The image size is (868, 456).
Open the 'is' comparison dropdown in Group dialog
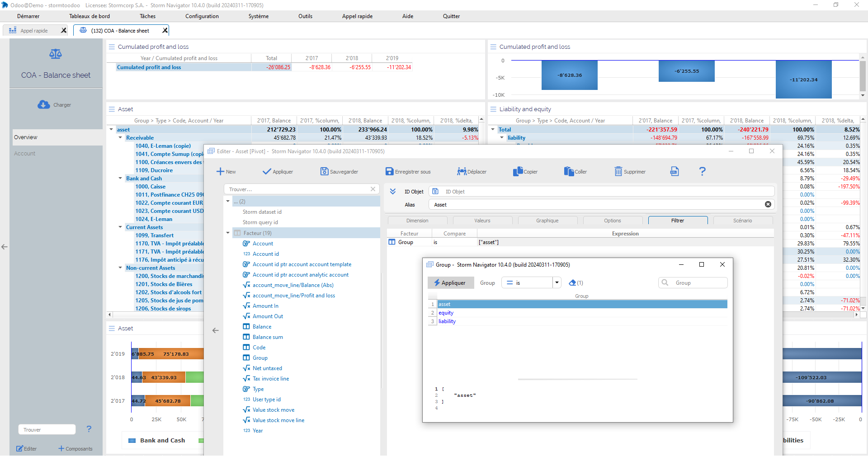[x=557, y=283]
